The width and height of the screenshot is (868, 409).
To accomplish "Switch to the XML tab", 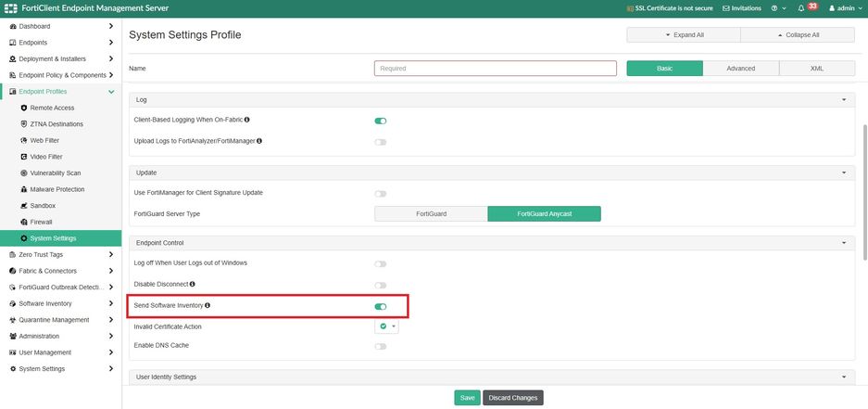I will [x=816, y=69].
